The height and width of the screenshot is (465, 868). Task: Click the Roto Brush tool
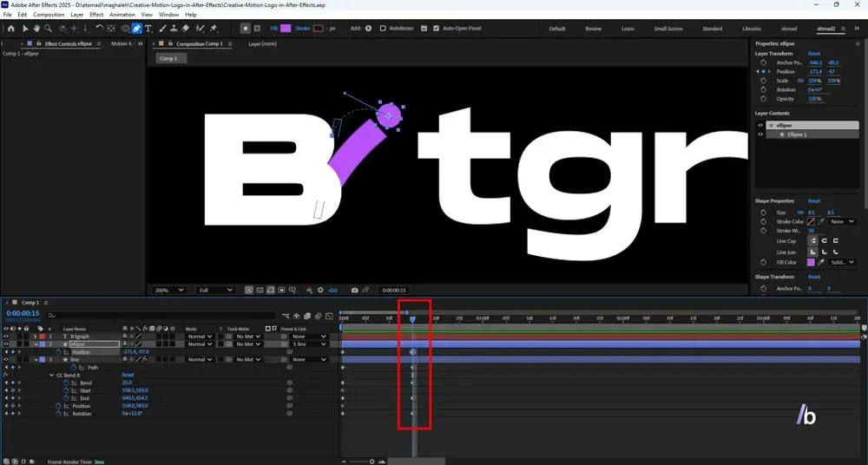tap(200, 29)
